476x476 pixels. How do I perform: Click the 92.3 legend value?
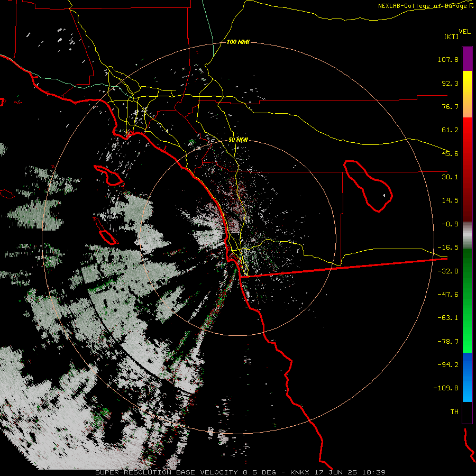coord(450,83)
